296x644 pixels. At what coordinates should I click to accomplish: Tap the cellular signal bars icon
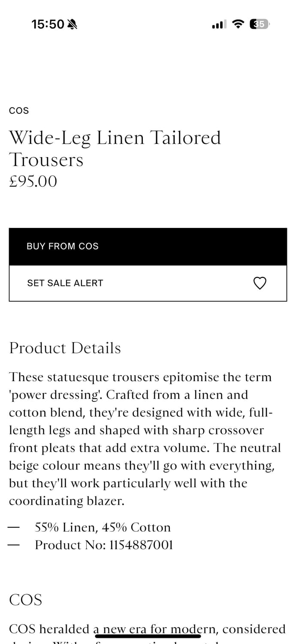(x=219, y=25)
